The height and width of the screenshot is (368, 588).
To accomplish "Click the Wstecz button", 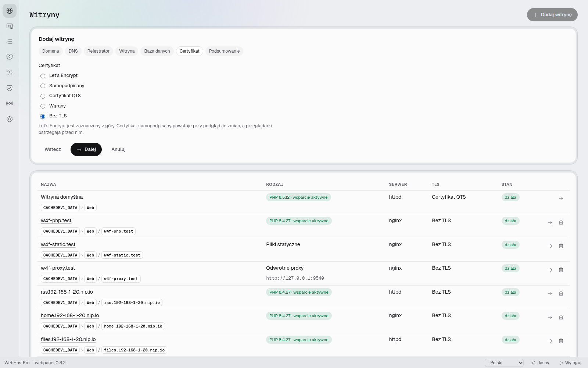I will click(x=53, y=149).
